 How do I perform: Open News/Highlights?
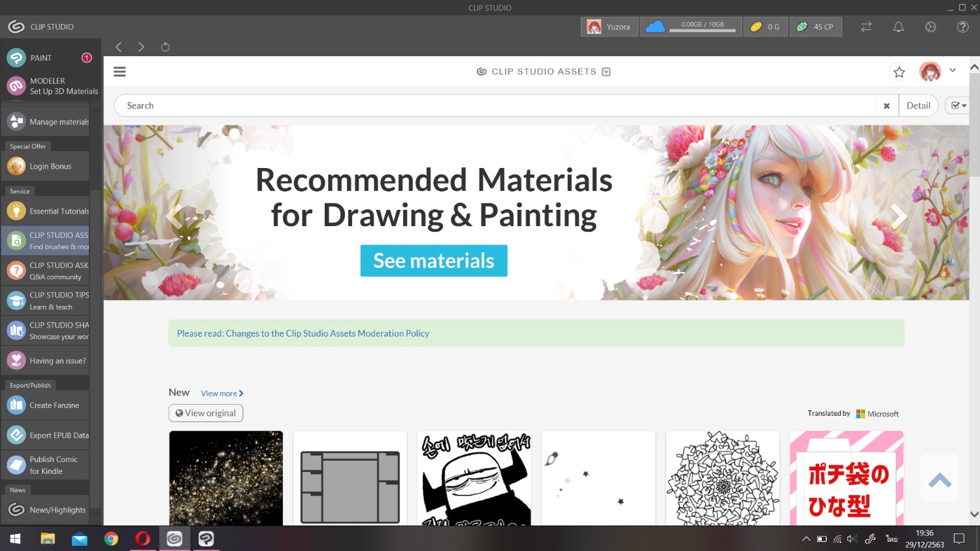tap(46, 510)
